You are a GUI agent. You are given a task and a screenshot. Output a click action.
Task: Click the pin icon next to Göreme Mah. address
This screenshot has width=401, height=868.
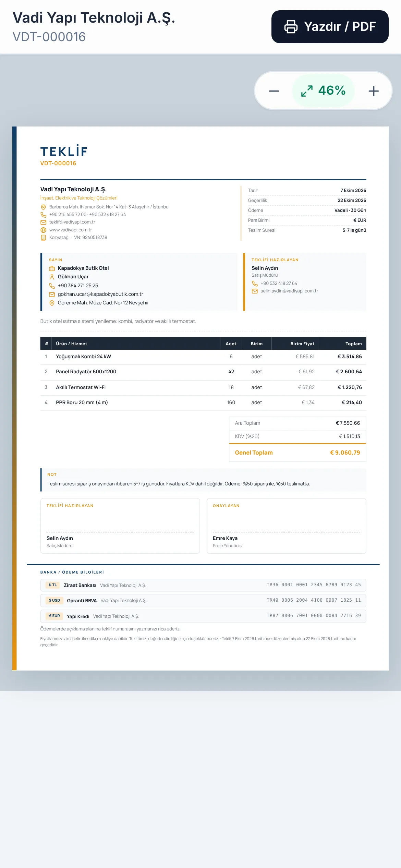coord(52,303)
